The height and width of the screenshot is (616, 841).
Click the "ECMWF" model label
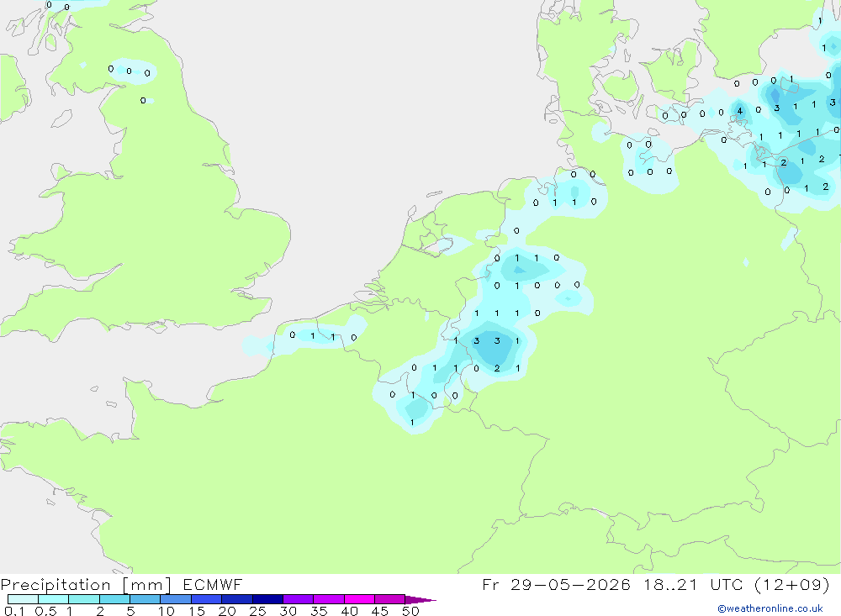[213, 584]
